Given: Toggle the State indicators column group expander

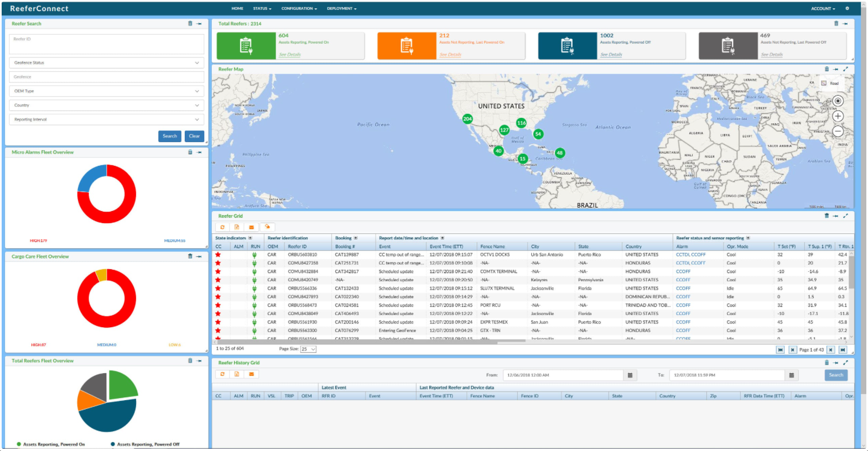Looking at the screenshot, I should pos(250,238).
